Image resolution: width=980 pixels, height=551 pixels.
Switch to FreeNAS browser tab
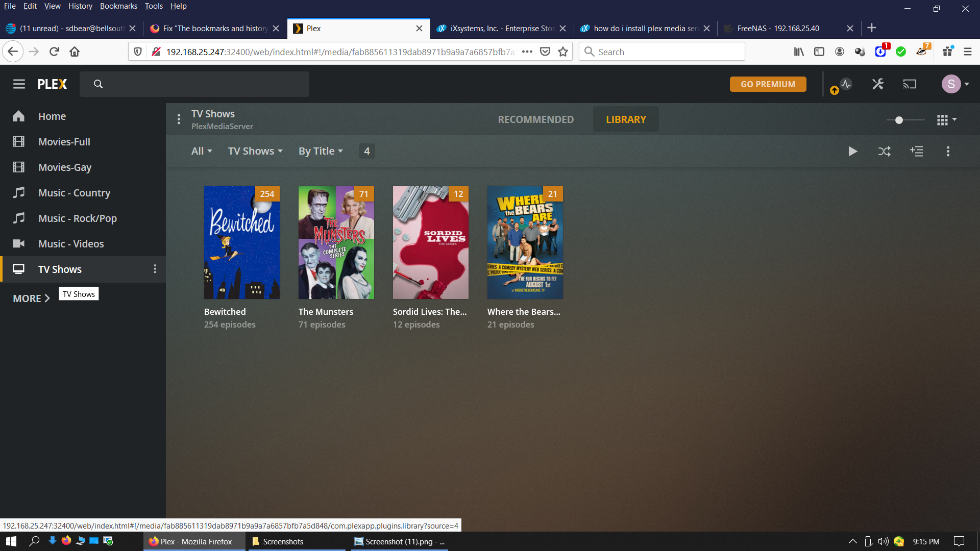pyautogui.click(x=789, y=29)
